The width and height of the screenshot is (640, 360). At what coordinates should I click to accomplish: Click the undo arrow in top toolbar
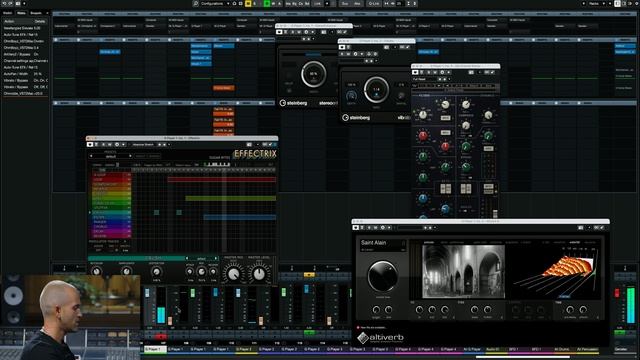pyautogui.click(x=4, y=3)
